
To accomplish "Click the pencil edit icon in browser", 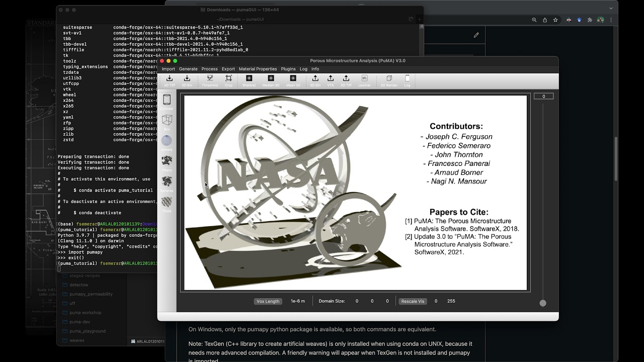I will (x=476, y=35).
